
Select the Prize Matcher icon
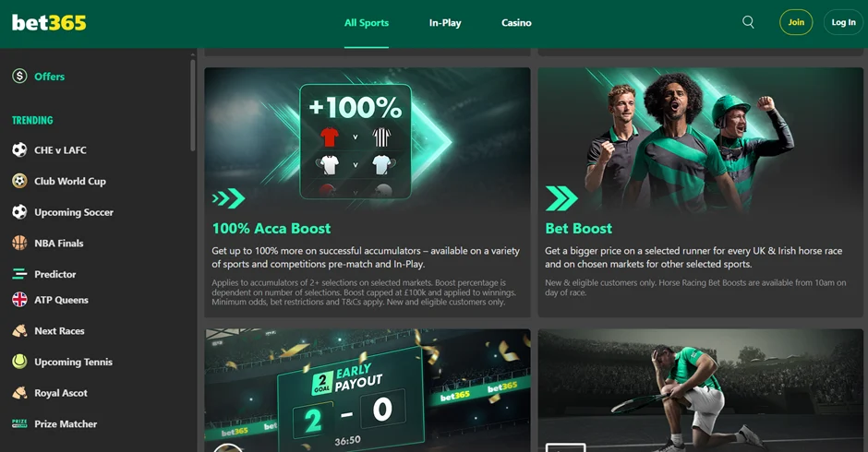point(19,423)
